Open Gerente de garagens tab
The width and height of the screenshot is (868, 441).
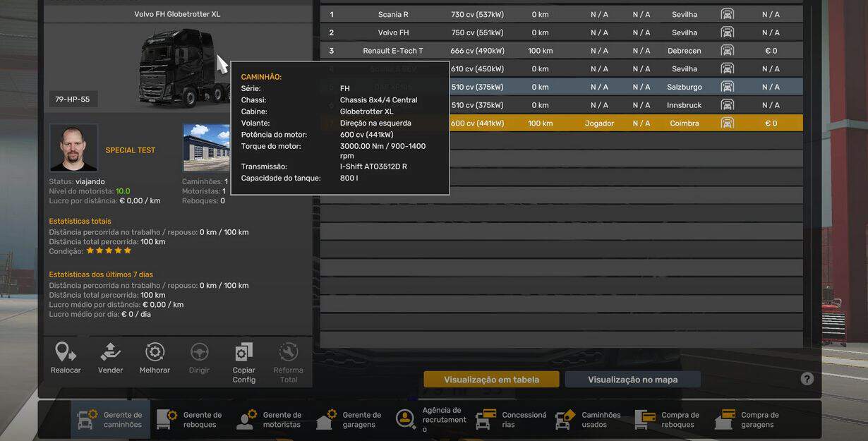point(349,420)
